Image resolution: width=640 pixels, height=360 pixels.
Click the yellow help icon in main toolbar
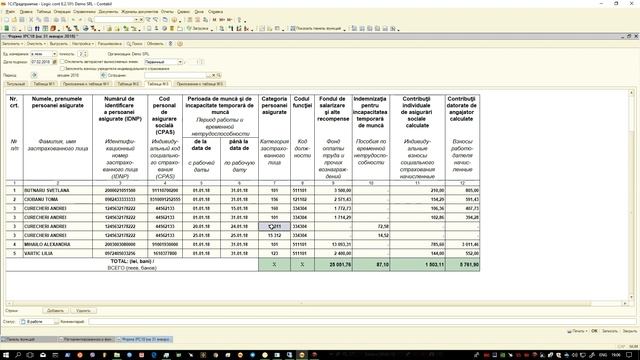click(174, 20)
